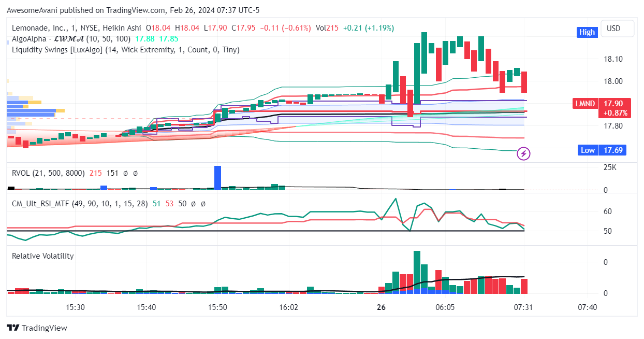Click the 07:31 time axis label
Image resolution: width=644 pixels, height=339 pixels.
coord(523,307)
